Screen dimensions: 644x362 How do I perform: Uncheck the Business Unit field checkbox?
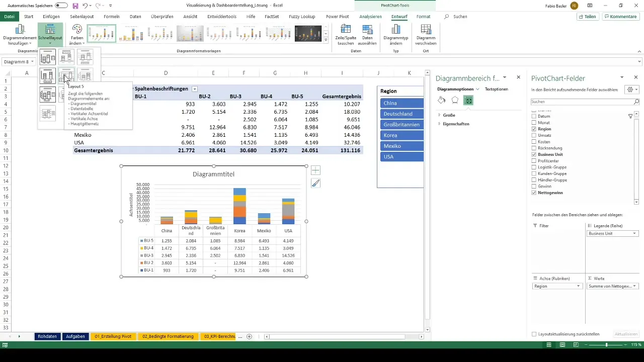coord(534,154)
